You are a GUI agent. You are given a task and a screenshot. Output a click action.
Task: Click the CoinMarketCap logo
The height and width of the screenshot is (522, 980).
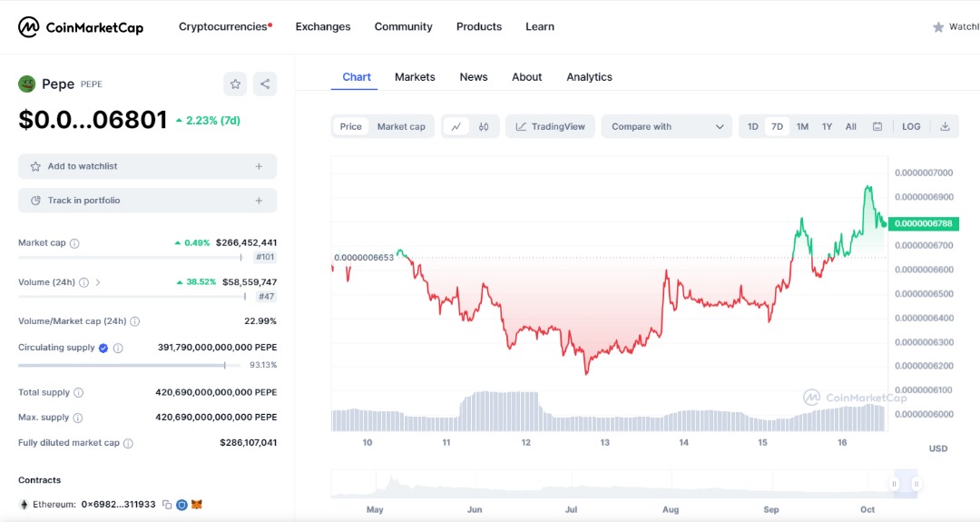(81, 27)
